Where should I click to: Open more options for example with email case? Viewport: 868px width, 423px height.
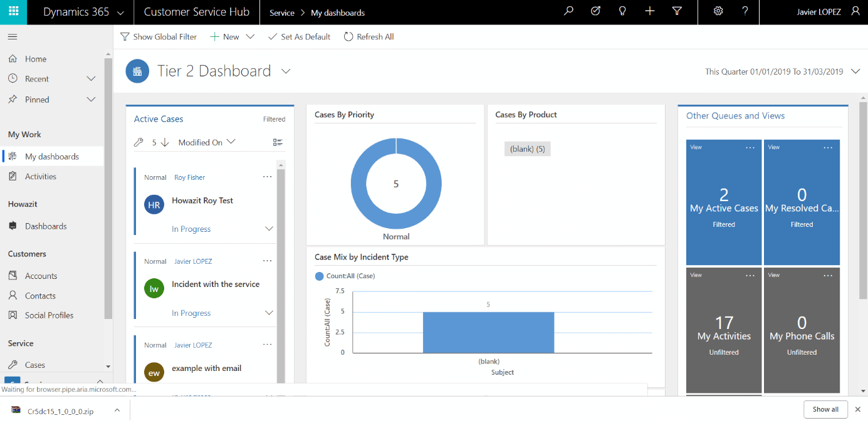coord(268,345)
